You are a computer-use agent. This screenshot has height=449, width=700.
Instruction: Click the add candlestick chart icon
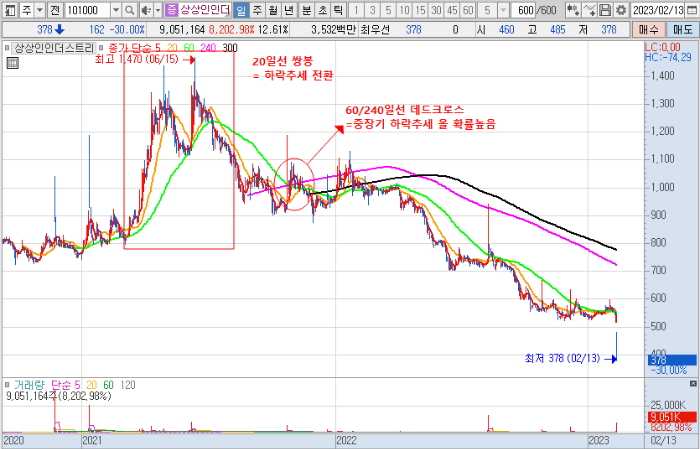point(573,10)
